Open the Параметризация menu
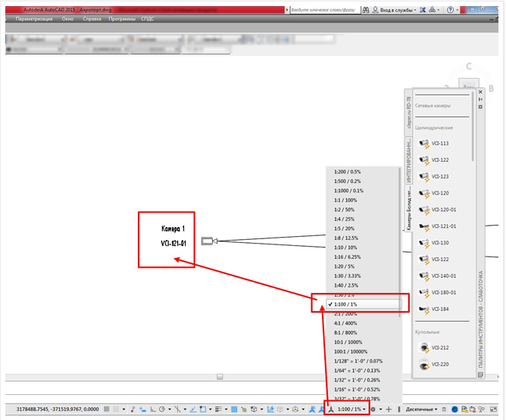506x420 pixels. pos(34,19)
